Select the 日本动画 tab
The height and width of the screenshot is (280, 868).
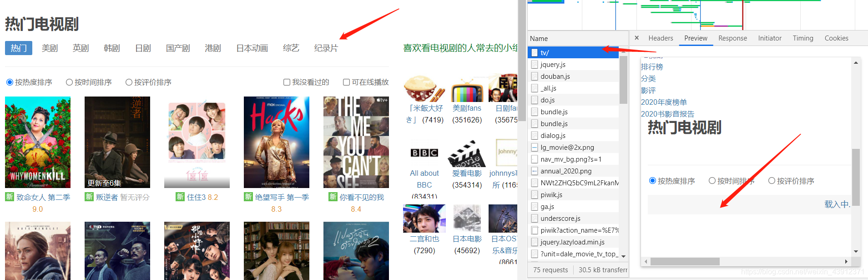coord(252,48)
